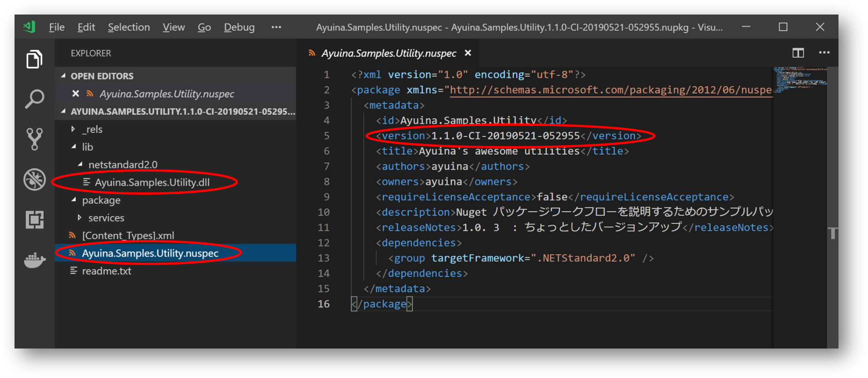The image size is (868, 378).
Task: Open the Debug menu
Action: pos(239,27)
